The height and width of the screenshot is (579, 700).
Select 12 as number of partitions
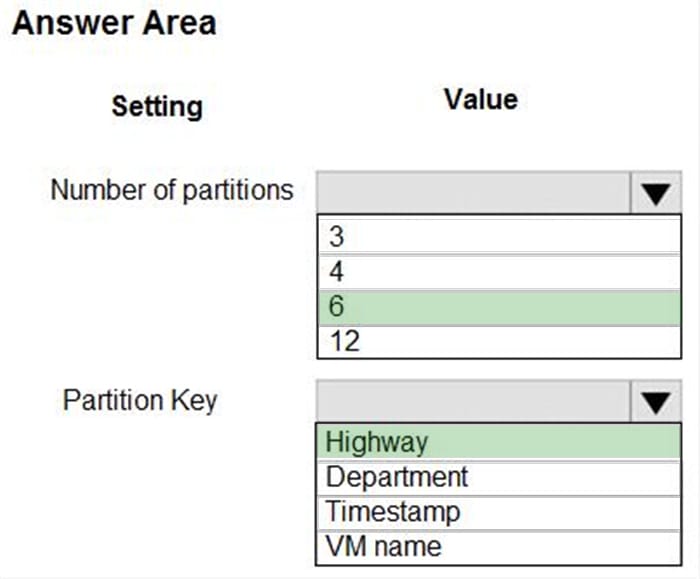pyautogui.click(x=498, y=342)
